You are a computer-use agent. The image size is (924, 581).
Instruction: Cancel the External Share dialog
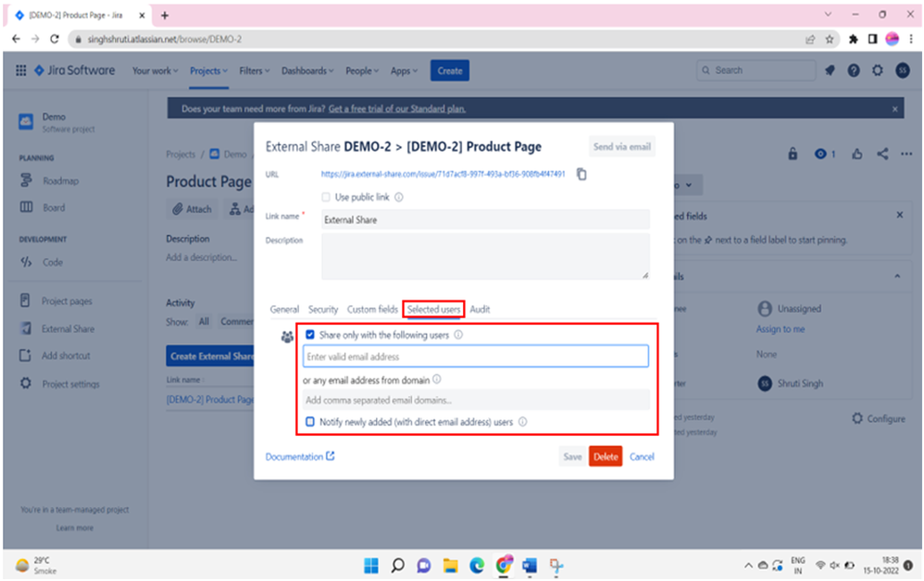click(642, 457)
